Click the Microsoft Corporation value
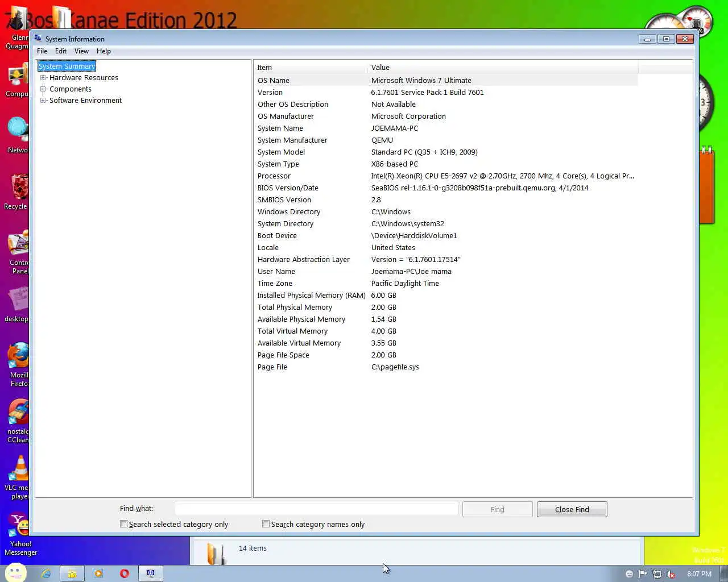 click(x=408, y=116)
